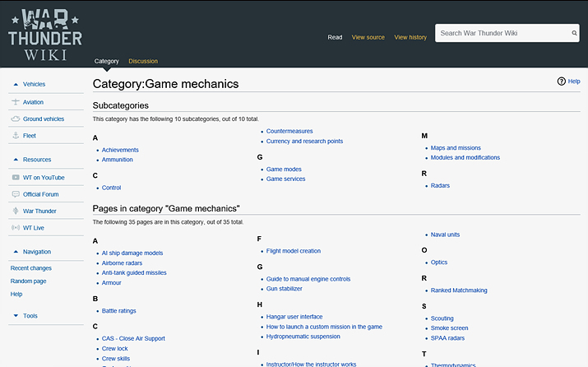Image resolution: width=588 pixels, height=367 pixels.
Task: Focus the Search War Thunder Wiki field
Action: coord(502,34)
